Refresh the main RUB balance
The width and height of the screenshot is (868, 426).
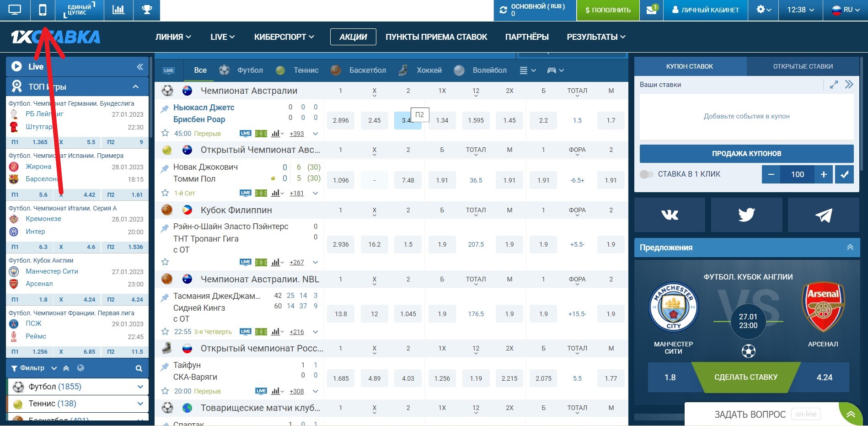pos(503,10)
